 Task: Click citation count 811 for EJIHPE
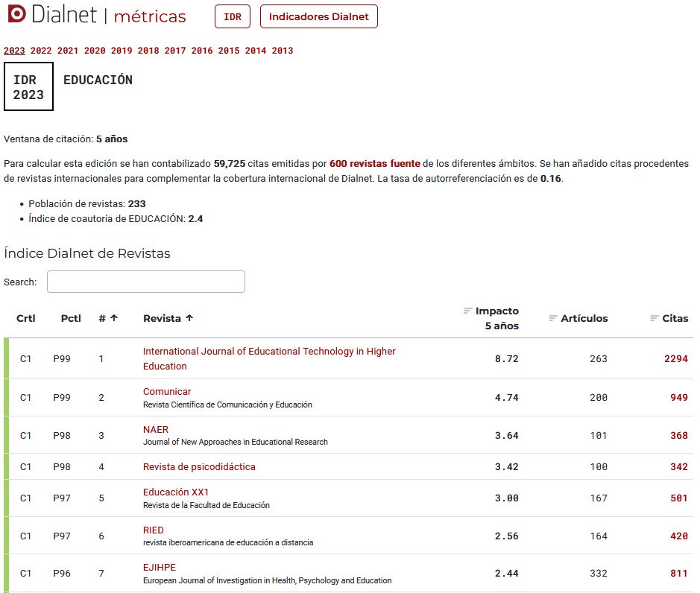pyautogui.click(x=679, y=574)
